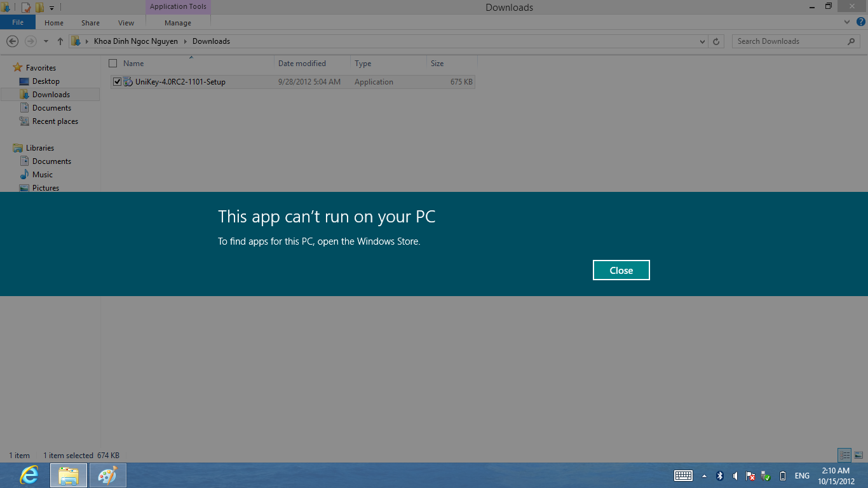Open the File ribbon tab
The image size is (868, 488).
click(x=18, y=22)
